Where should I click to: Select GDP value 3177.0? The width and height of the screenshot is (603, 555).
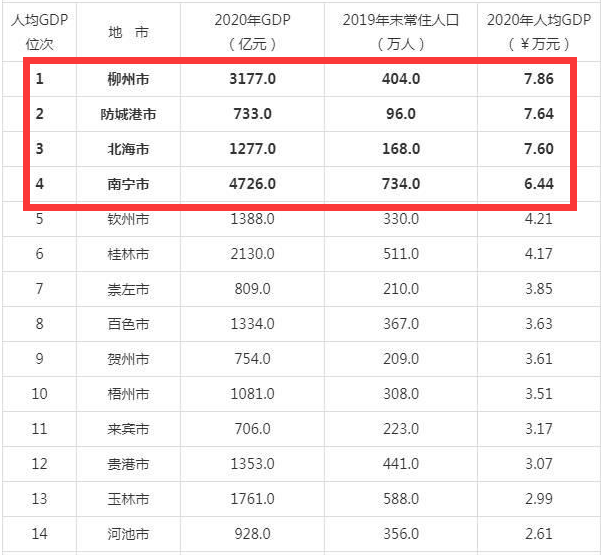click(252, 79)
